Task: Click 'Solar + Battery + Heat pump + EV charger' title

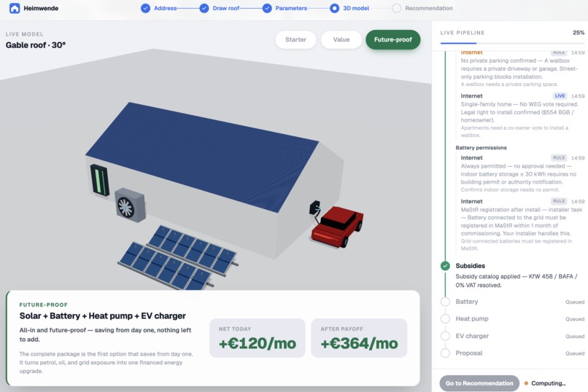Action: point(102,316)
